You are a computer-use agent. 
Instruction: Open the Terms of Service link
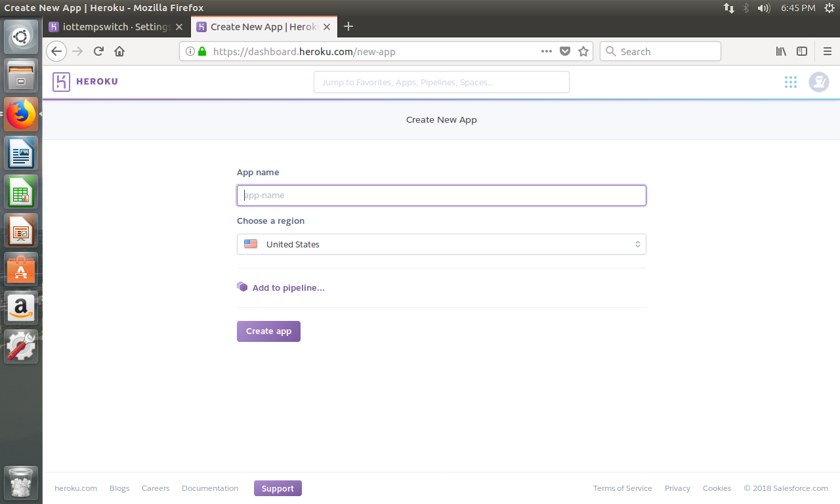click(623, 488)
